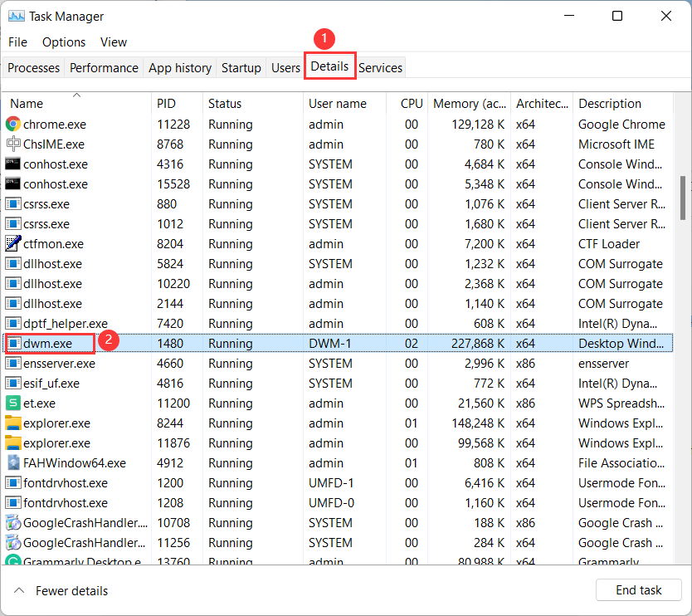
Task: Open the Options menu
Action: pyautogui.click(x=64, y=42)
